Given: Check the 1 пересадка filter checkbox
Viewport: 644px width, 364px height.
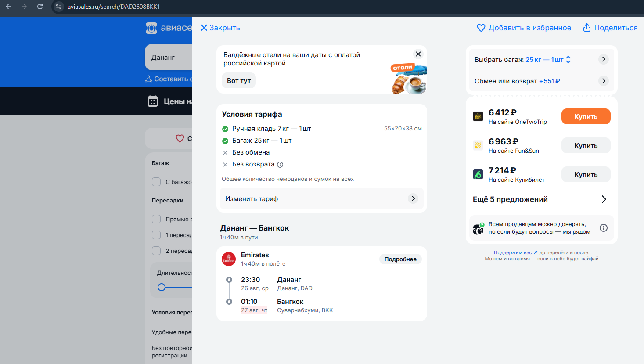Looking at the screenshot, I should click(156, 235).
